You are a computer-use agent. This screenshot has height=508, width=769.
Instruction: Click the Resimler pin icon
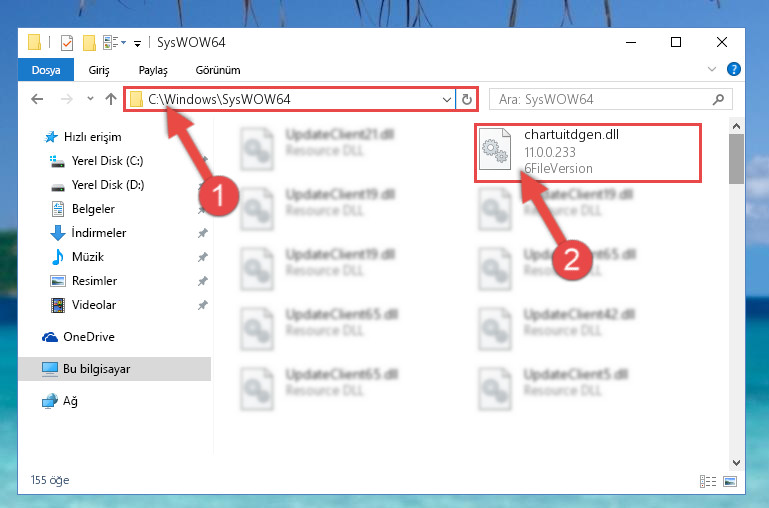(203, 281)
